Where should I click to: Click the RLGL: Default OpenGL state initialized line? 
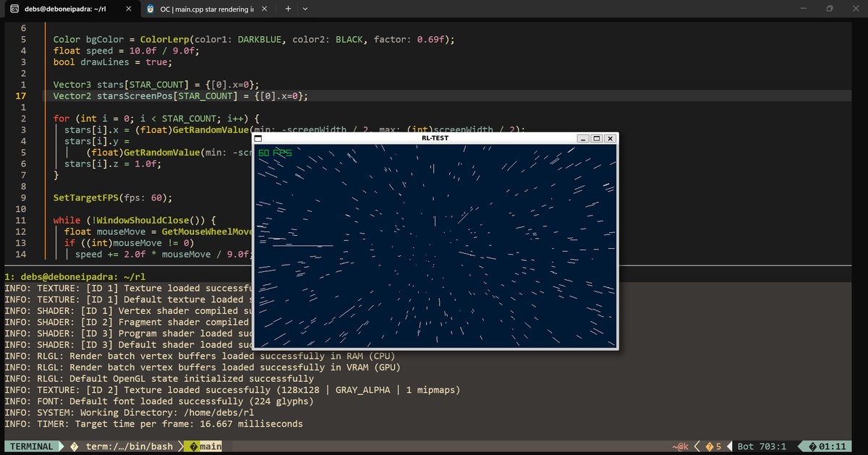click(x=159, y=378)
